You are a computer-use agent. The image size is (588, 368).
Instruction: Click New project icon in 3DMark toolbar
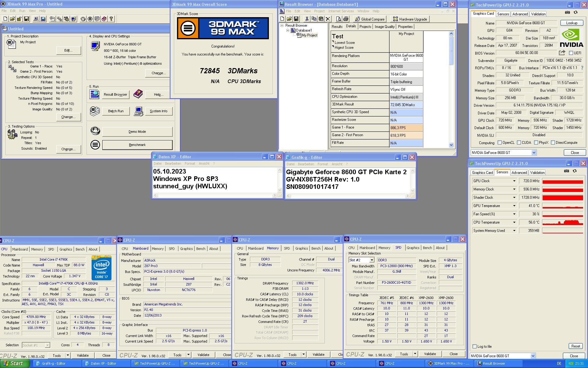tap(5, 19)
